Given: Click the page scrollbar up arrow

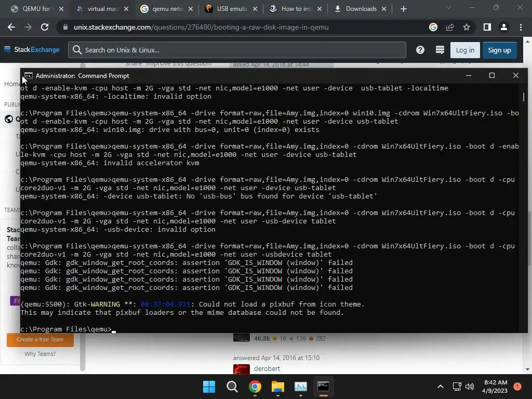Looking at the screenshot, I should pyautogui.click(x=527, y=42).
